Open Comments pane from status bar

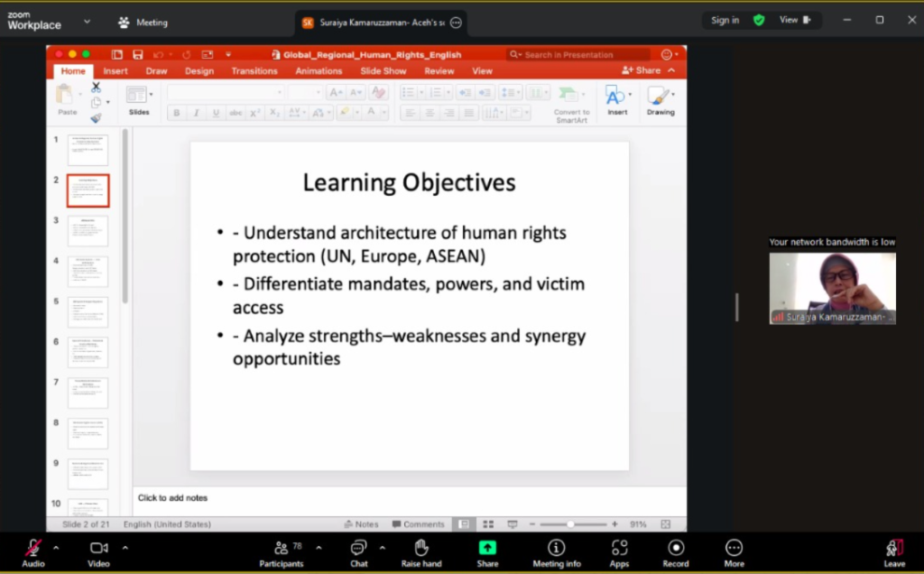pyautogui.click(x=418, y=523)
